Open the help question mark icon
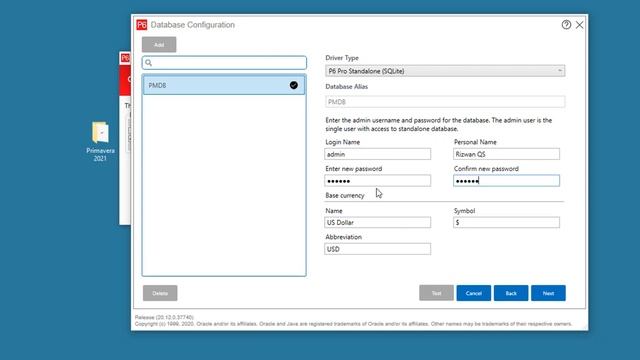Viewport: 640px width, 360px height. point(566,25)
